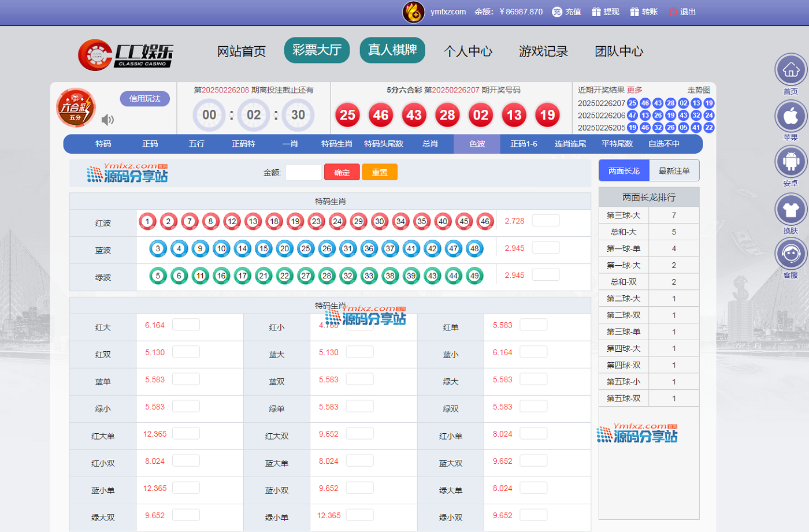Select the 特码 betting tab

tap(103, 144)
